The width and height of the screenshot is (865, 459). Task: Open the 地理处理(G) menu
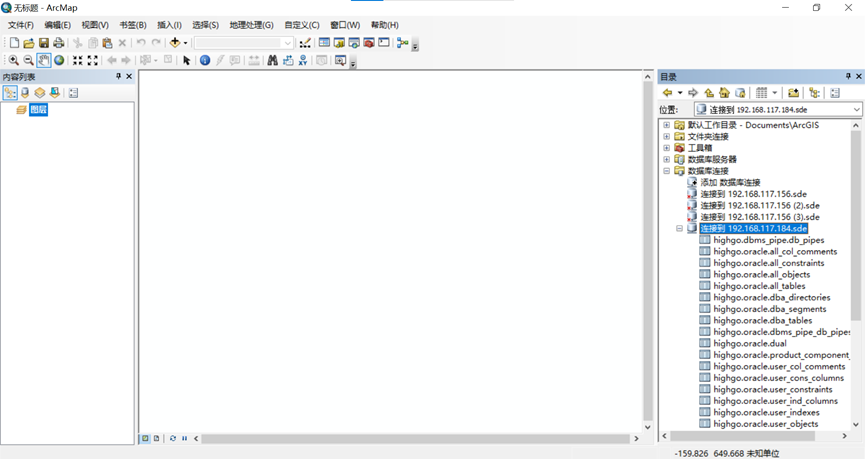(252, 25)
